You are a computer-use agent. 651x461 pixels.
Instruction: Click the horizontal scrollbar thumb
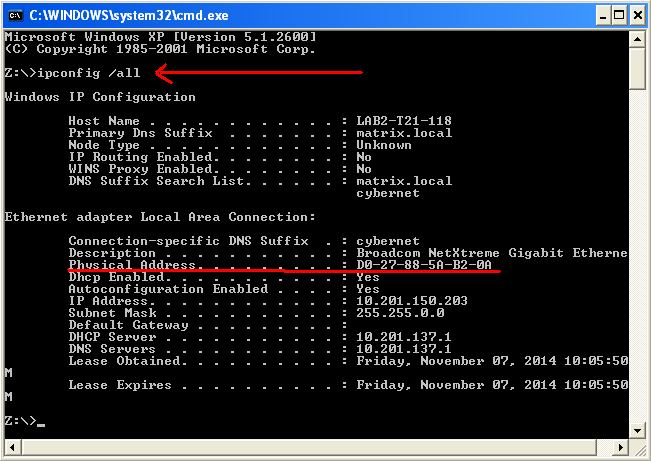tap(309, 448)
